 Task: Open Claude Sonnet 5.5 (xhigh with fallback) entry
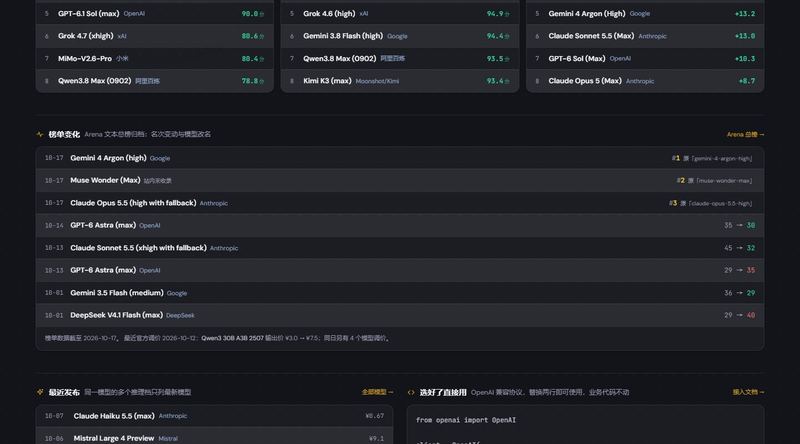[x=400, y=248]
